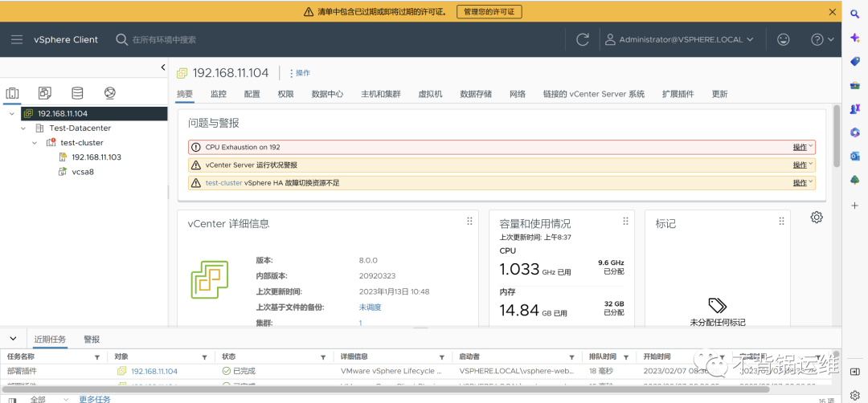Collapse the recent tasks bottom panel
The height and width of the screenshot is (403, 868).
pyautogui.click(x=14, y=338)
